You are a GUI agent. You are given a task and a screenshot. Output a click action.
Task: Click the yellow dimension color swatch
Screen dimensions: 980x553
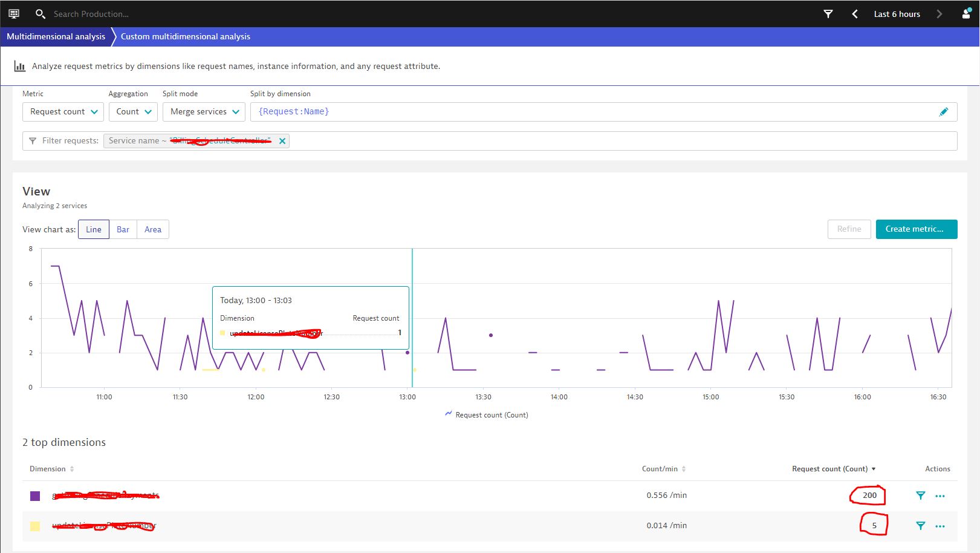click(35, 526)
